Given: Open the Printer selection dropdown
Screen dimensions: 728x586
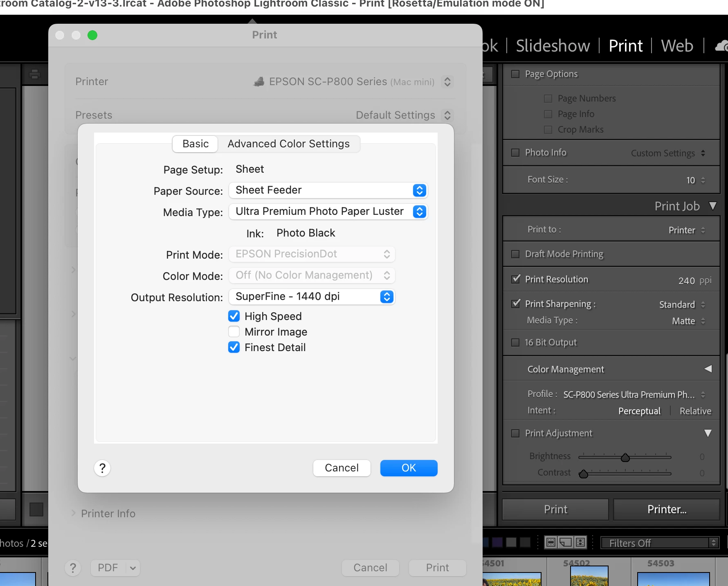Looking at the screenshot, I should [447, 81].
